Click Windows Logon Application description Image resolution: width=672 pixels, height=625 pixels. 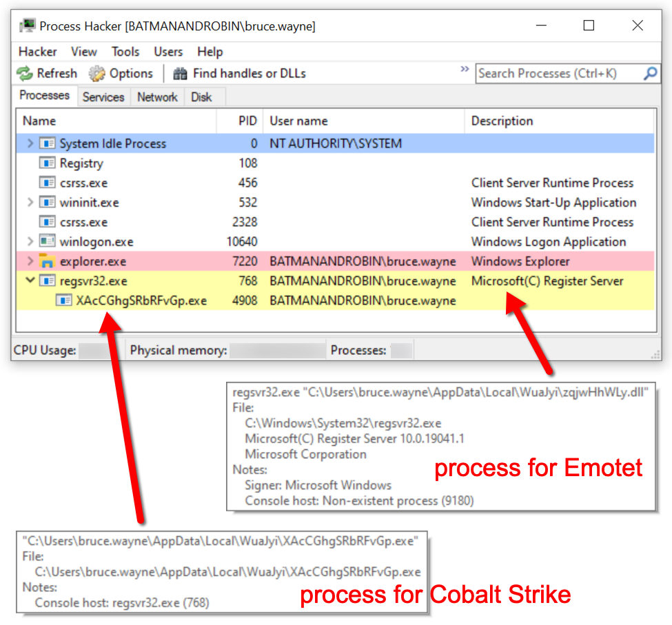[x=549, y=242]
